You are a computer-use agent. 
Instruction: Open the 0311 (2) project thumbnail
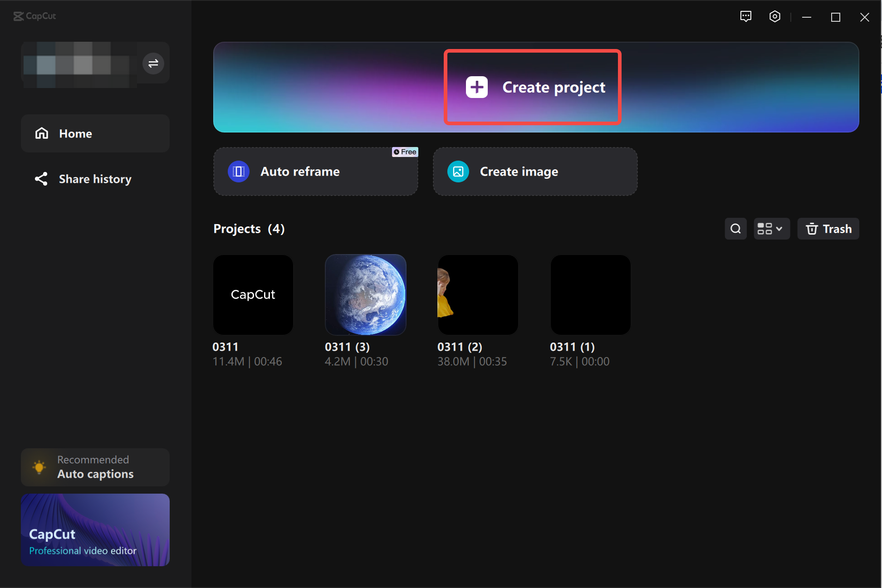tap(477, 295)
